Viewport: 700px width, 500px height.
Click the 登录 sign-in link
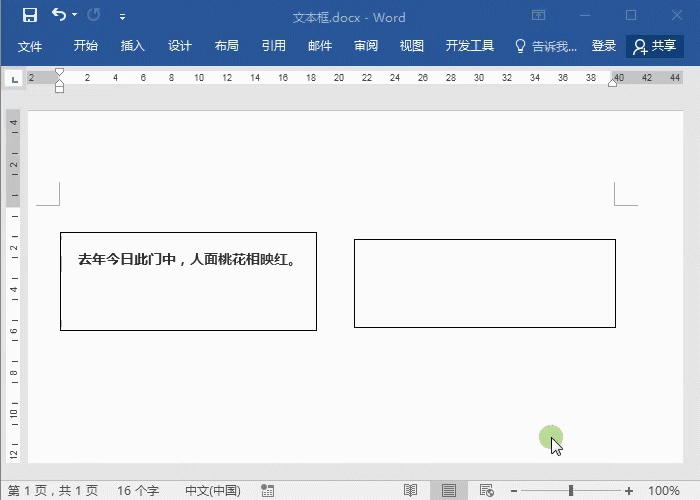tap(604, 46)
